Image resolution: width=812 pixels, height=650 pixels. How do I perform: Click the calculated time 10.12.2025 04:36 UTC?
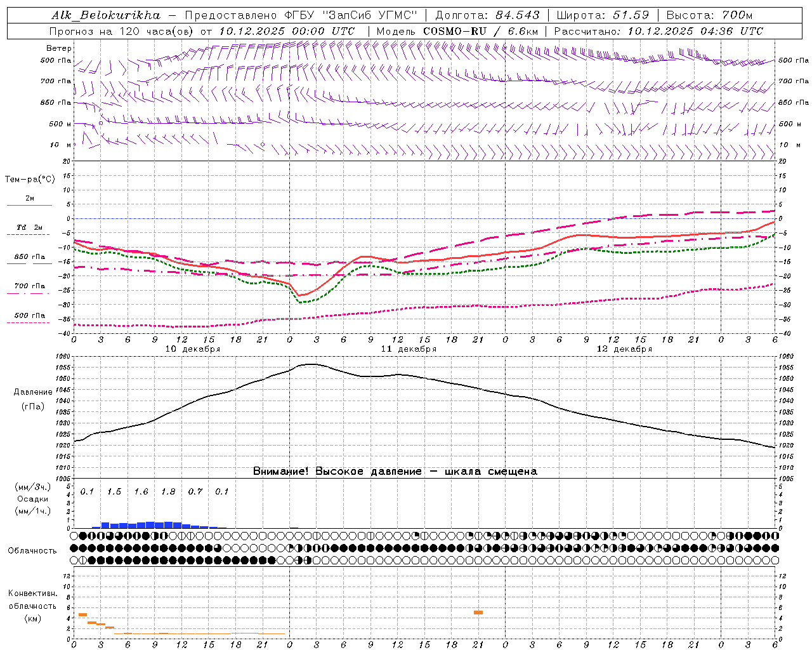coord(695,30)
